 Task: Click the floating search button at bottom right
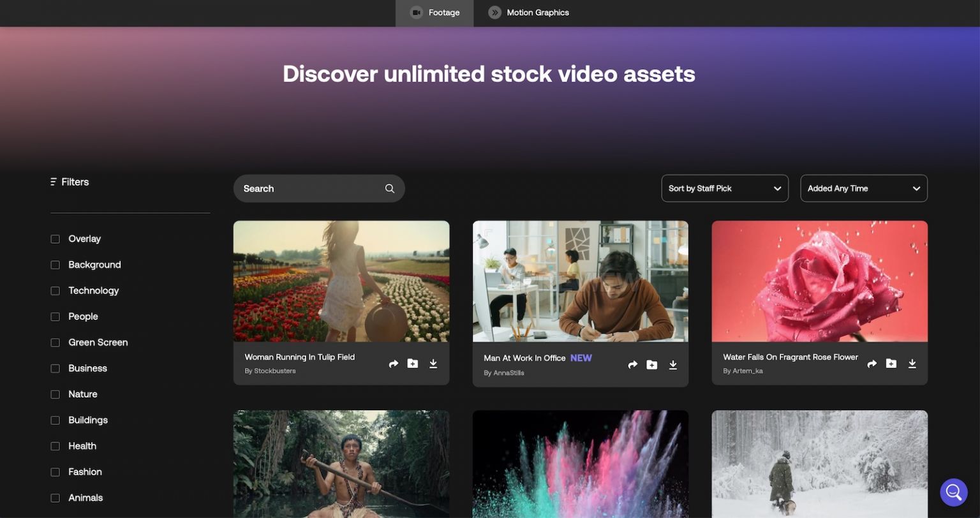point(953,492)
